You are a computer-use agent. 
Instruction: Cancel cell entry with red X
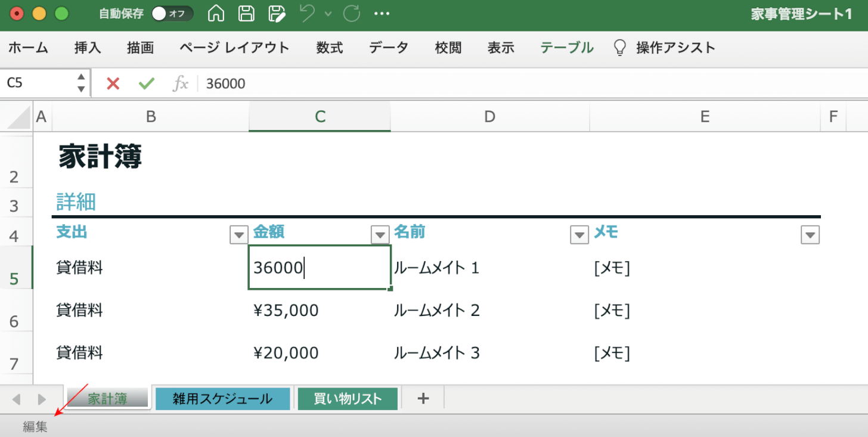(x=113, y=83)
